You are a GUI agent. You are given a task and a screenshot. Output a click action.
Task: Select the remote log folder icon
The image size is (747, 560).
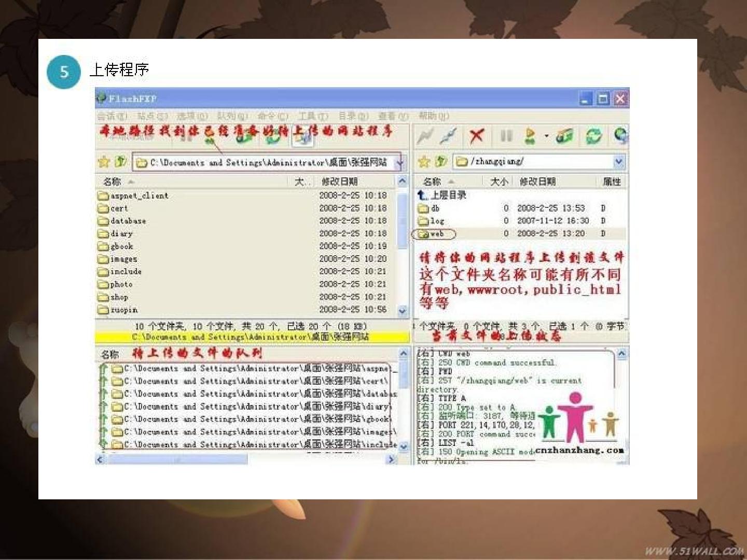(x=423, y=221)
